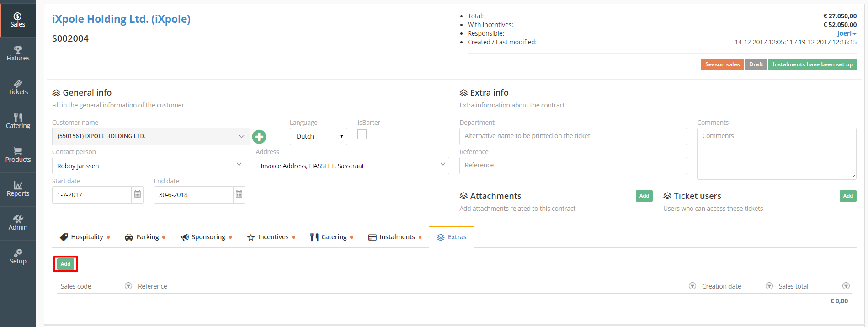Add a ticket user
This screenshot has width=868, height=327.
coord(848,196)
